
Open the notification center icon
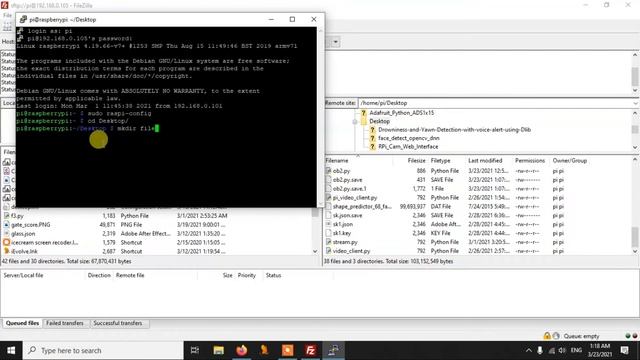pyautogui.click(x=624, y=350)
